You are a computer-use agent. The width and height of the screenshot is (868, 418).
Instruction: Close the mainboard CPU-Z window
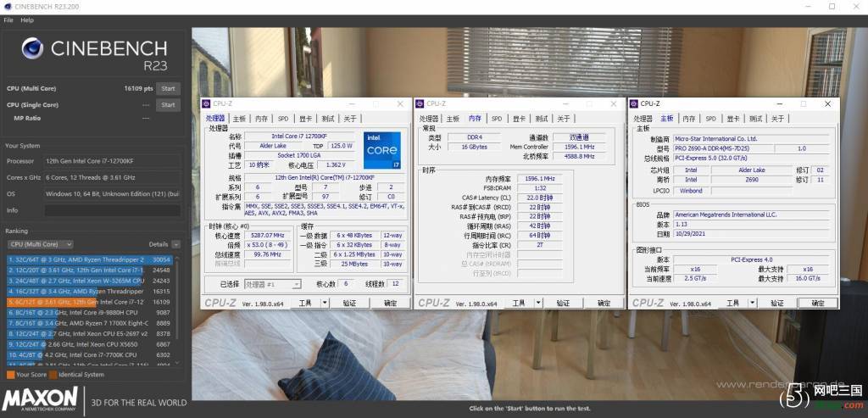(827, 103)
